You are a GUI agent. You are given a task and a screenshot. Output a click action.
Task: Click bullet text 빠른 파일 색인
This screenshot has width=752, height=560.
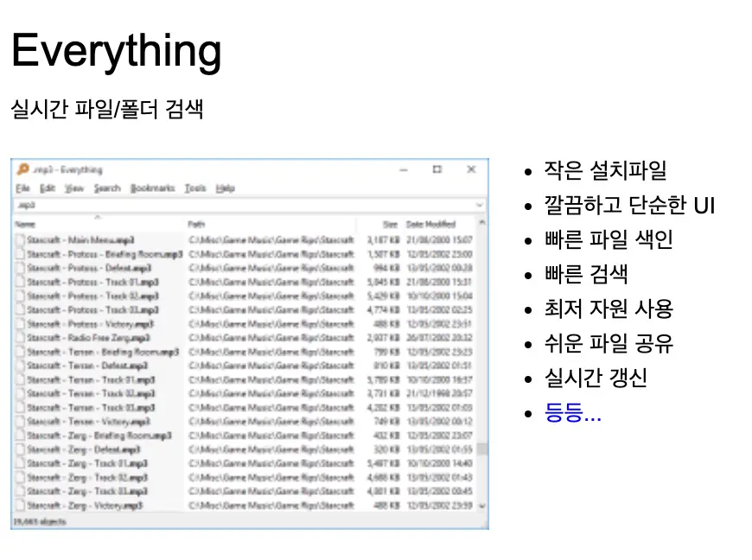(609, 239)
